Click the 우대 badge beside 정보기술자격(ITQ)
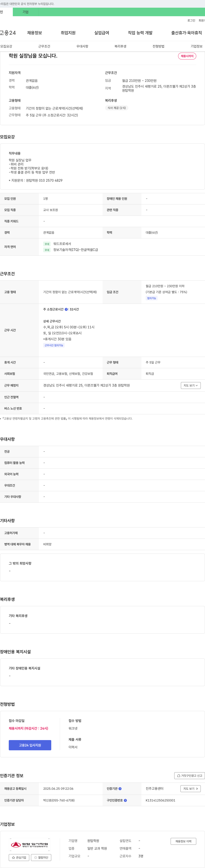Screen dimensions: 205x868 tap(47, 250)
